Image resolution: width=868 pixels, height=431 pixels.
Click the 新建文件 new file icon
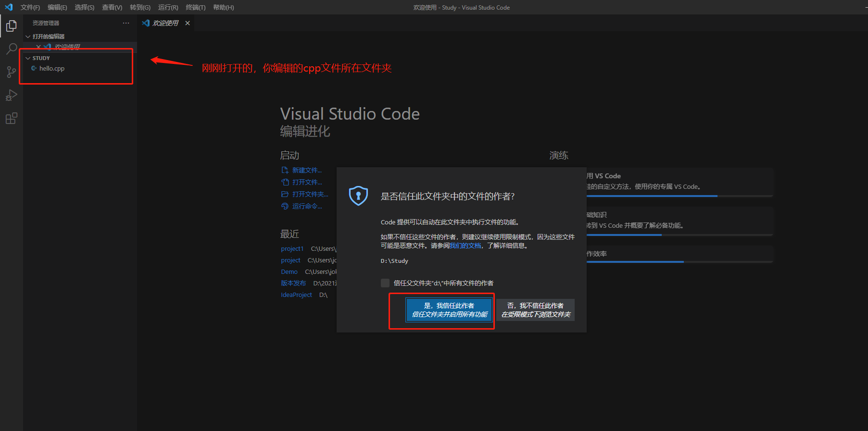[285, 170]
